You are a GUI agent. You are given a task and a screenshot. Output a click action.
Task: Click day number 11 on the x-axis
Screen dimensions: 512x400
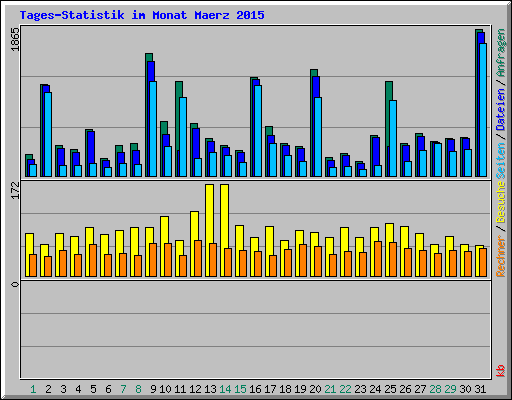[x=180, y=389]
